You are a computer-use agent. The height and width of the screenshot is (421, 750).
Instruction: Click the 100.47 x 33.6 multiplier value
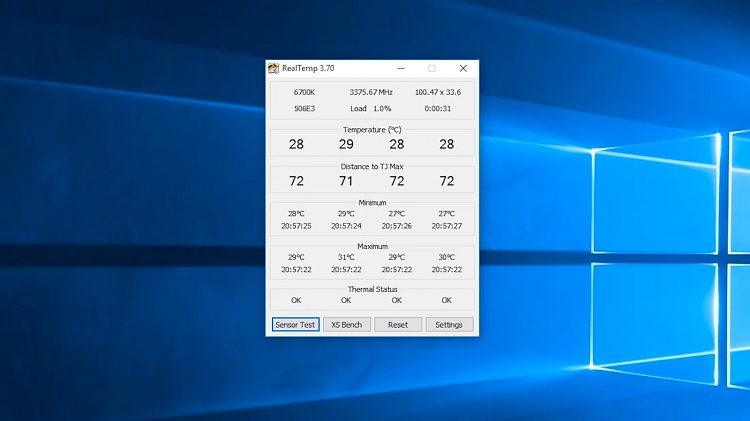438,92
